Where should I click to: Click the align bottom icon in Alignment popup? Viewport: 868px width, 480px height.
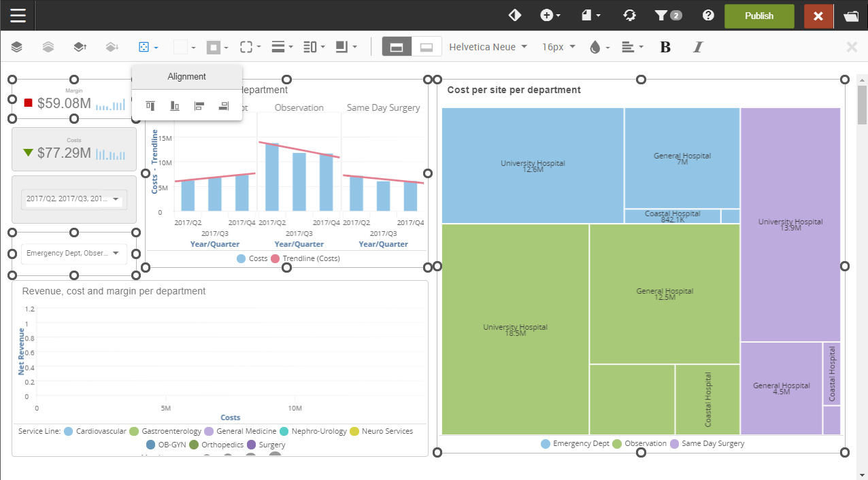[175, 105]
